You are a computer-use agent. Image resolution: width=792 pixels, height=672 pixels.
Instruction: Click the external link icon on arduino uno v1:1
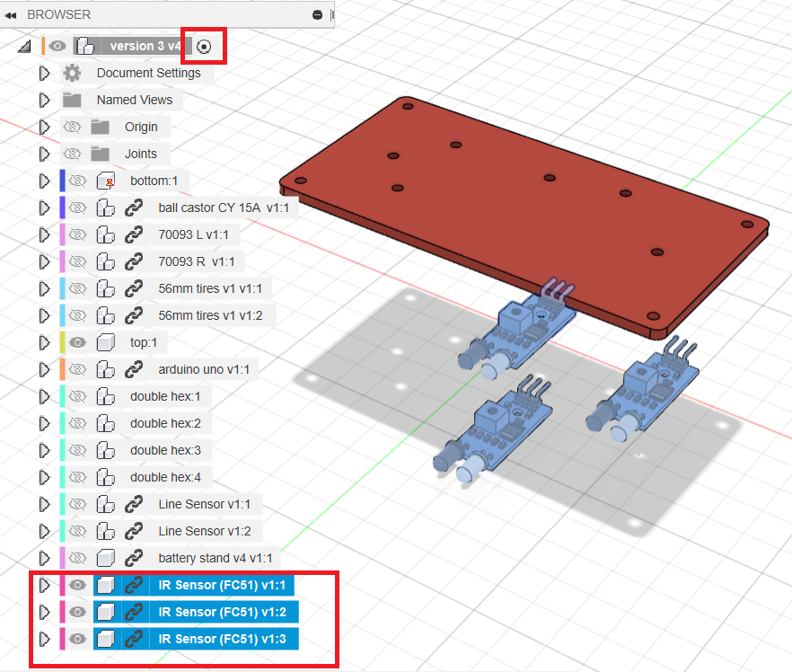(x=133, y=368)
